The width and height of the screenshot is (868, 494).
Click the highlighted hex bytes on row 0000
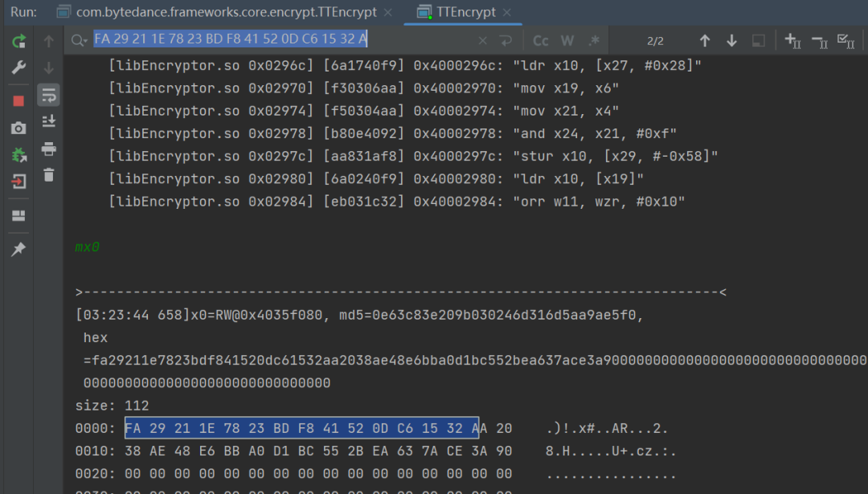[301, 427]
